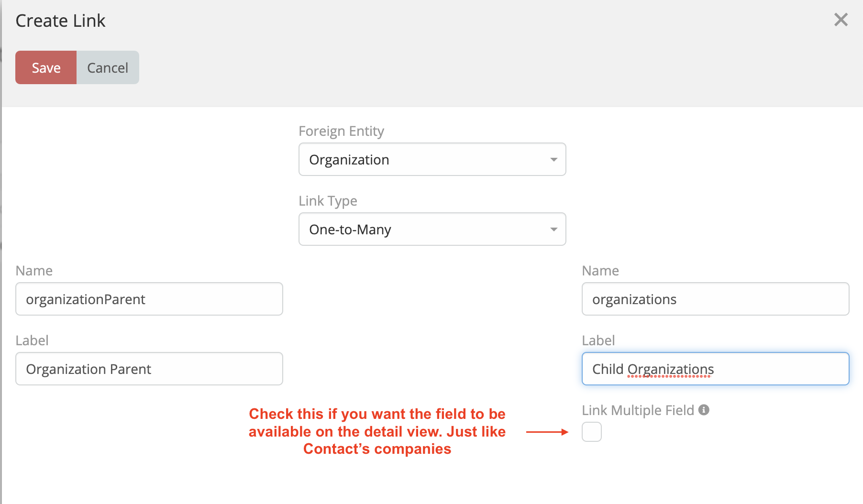Select the organizations name input
Image resolution: width=863 pixels, height=504 pixels.
[715, 299]
